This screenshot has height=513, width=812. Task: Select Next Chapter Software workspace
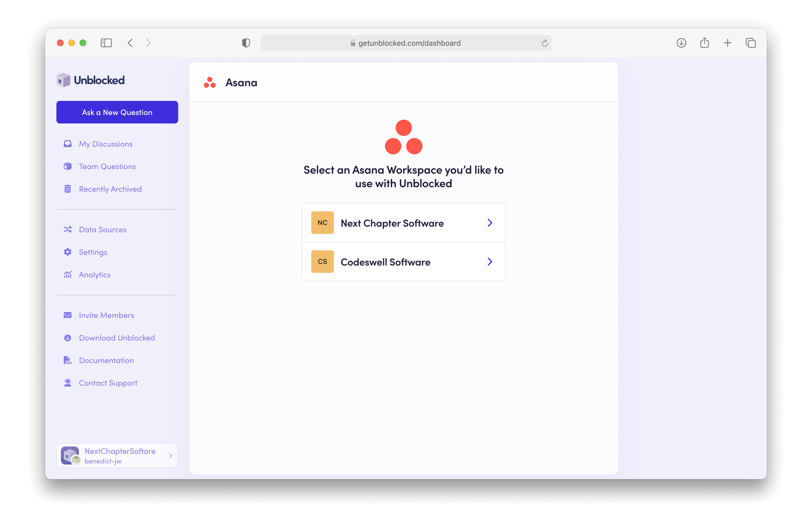click(404, 223)
